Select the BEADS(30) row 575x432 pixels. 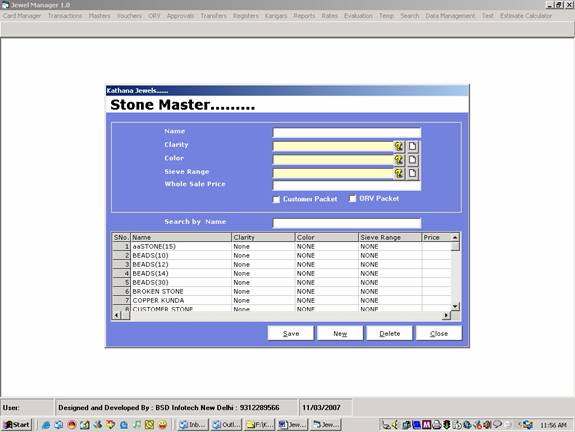(x=282, y=282)
